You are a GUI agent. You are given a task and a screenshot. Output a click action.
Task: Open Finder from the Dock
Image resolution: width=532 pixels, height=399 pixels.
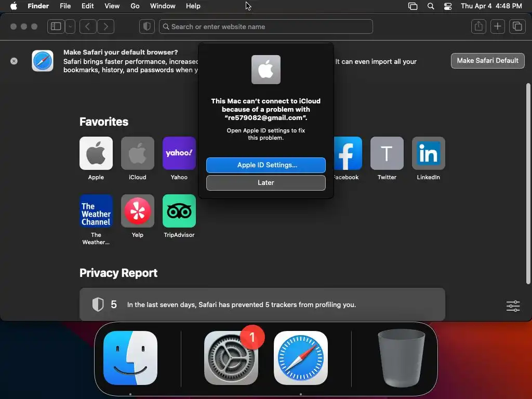[x=130, y=358]
